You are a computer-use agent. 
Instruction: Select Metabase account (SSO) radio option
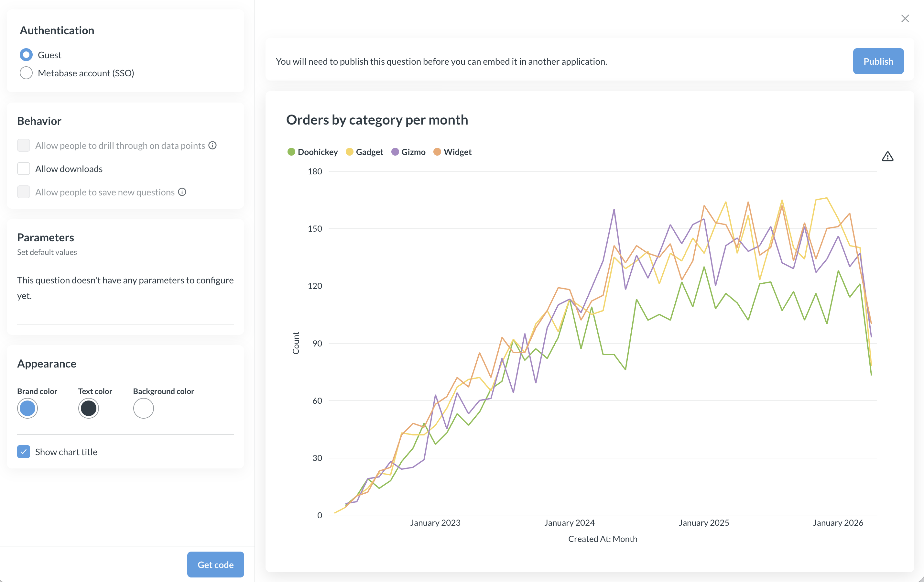tap(26, 73)
